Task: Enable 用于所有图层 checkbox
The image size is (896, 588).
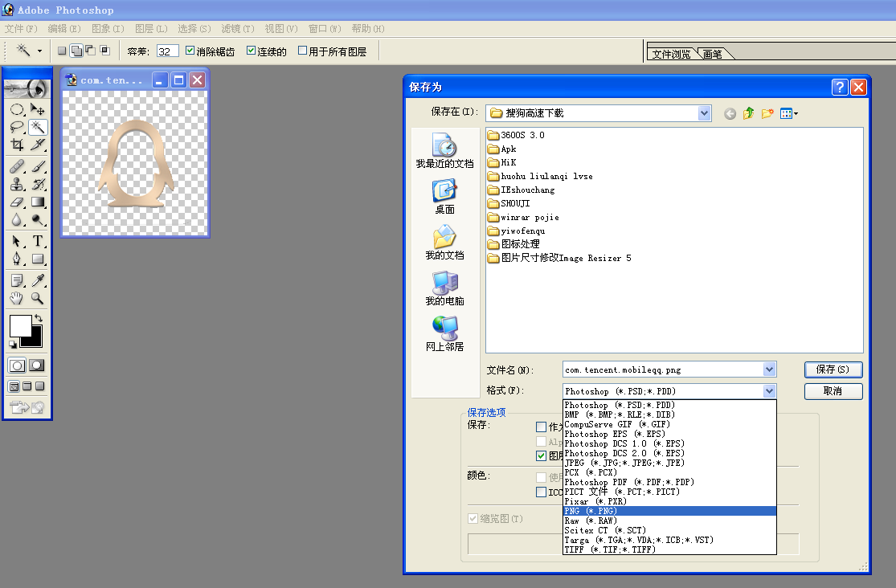Action: pos(303,51)
